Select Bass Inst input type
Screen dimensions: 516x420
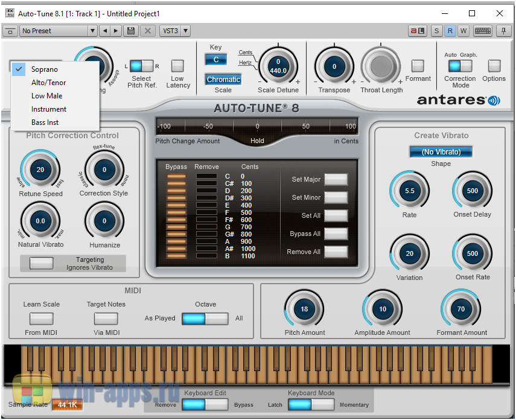[55, 122]
